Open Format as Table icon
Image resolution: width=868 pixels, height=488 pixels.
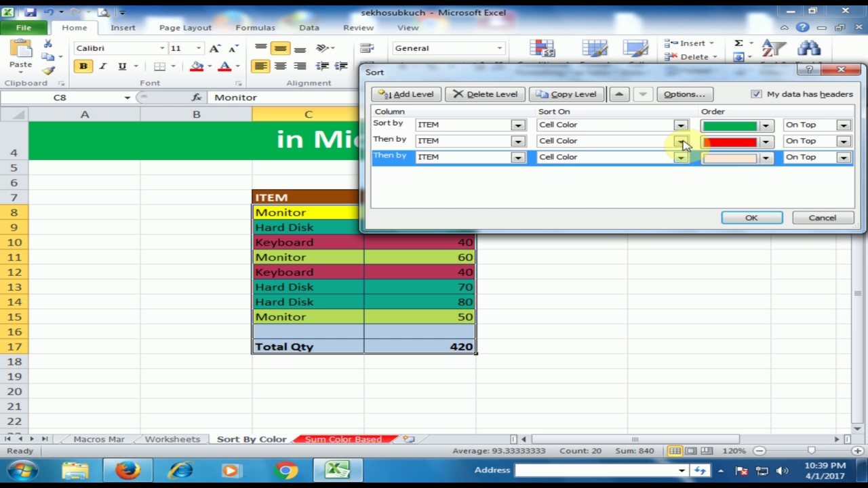click(x=594, y=49)
